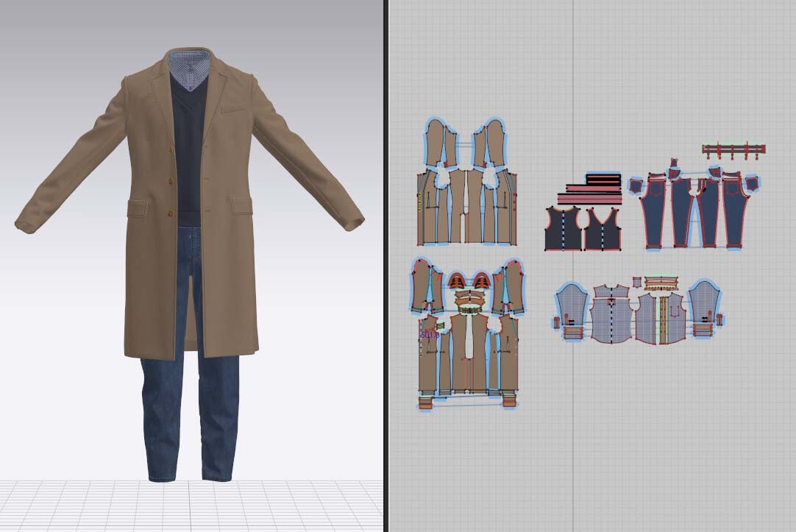Viewport: 796px width, 532px height.
Task: Click the purple measurement label in 2D window
Action: [x=430, y=335]
